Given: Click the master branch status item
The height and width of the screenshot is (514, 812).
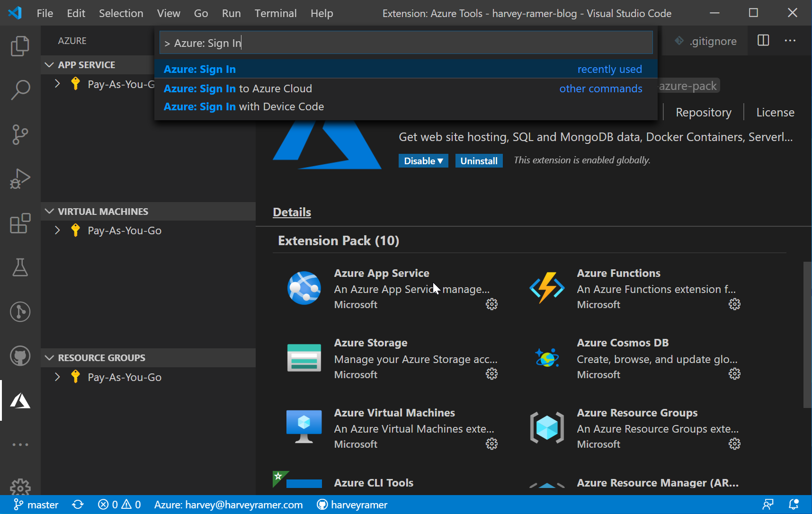Looking at the screenshot, I should point(36,505).
